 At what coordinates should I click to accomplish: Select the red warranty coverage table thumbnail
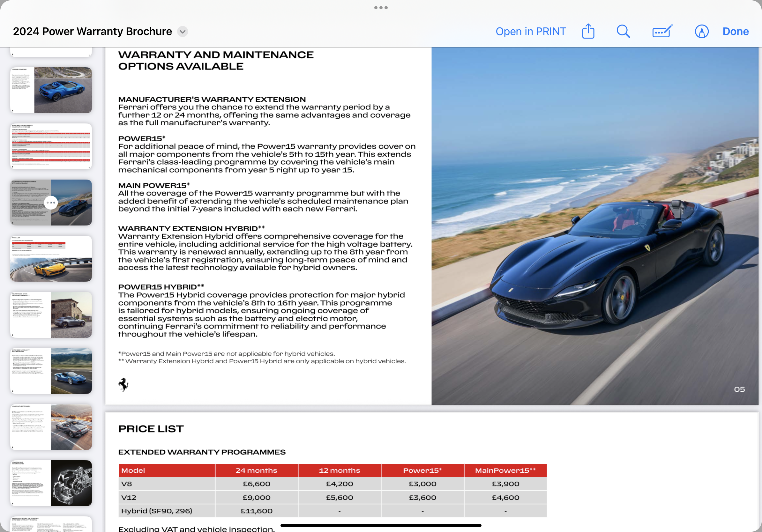pyautogui.click(x=51, y=146)
